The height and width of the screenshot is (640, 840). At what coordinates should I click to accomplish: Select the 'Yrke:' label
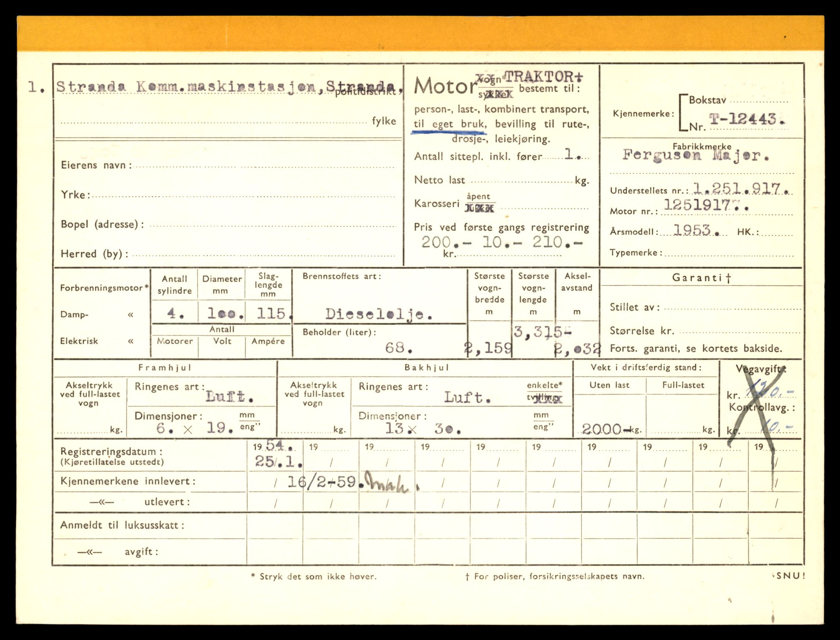pyautogui.click(x=75, y=195)
